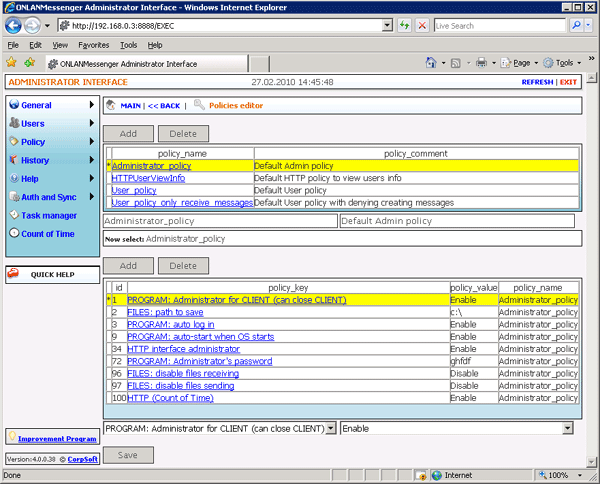This screenshot has height=484, width=600.
Task: Open the Task manager sidebar item
Action: 49,215
